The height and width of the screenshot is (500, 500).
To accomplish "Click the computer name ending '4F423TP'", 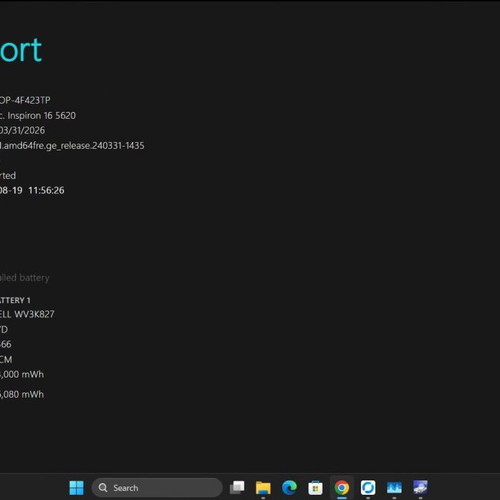I will (25, 100).
